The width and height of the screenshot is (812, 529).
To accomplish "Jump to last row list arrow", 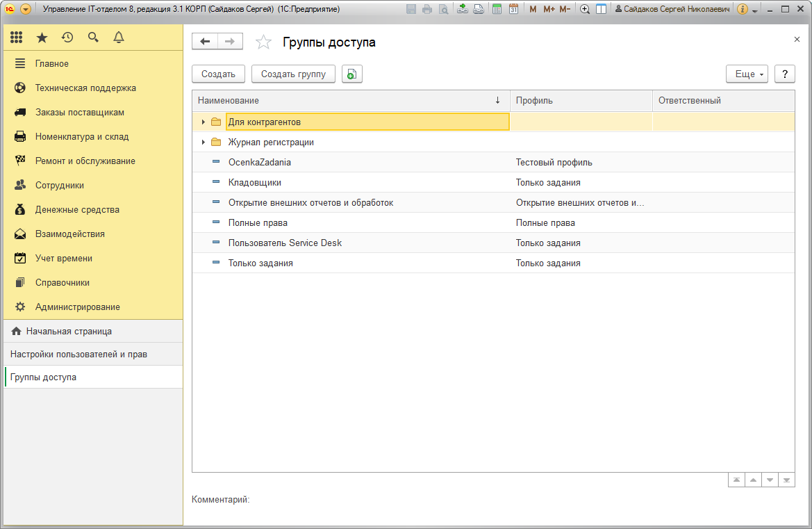I will coord(786,480).
